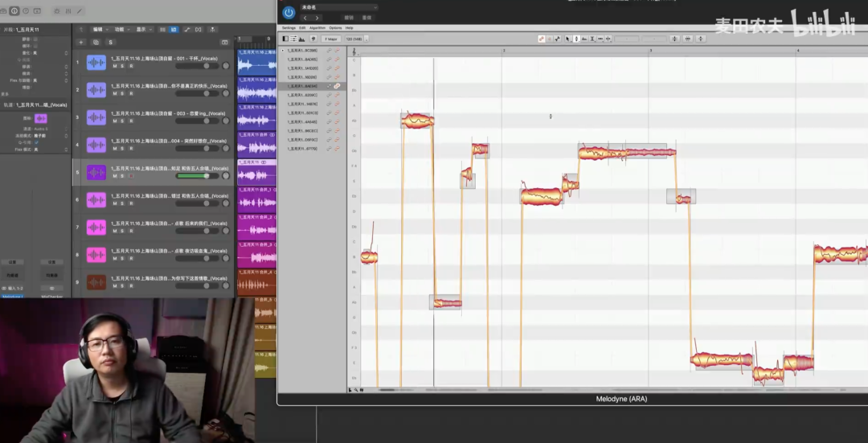Screen dimensions: 868x443
Task: Go to next preset with right arrow
Action: (x=317, y=18)
